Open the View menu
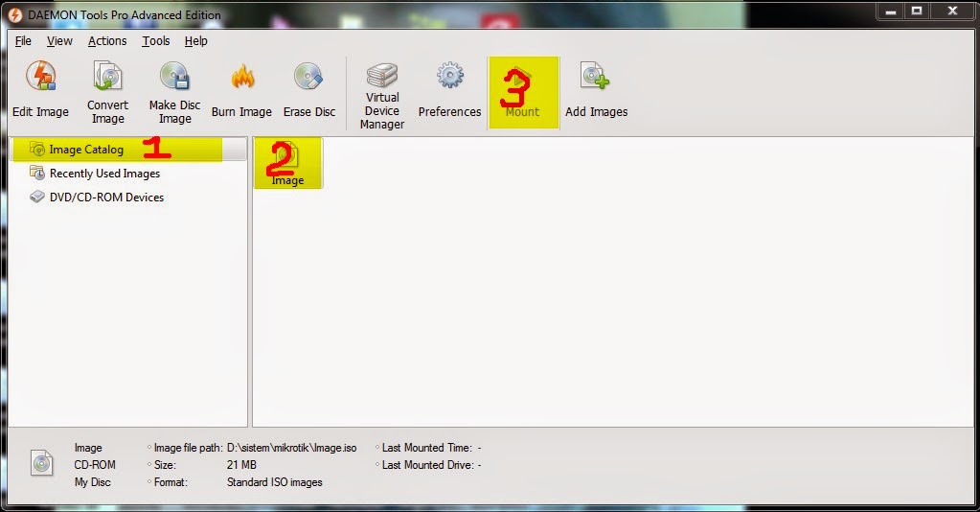Viewport: 980px width, 512px height. click(59, 40)
